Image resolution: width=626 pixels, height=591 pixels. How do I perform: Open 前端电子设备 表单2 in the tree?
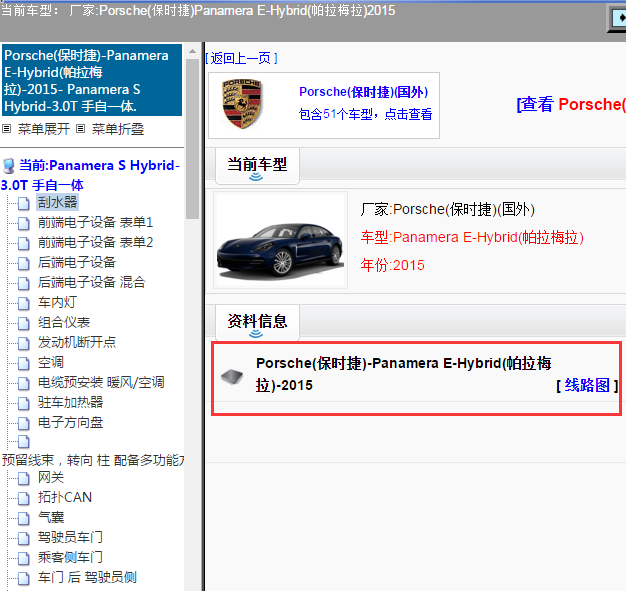click(95, 242)
